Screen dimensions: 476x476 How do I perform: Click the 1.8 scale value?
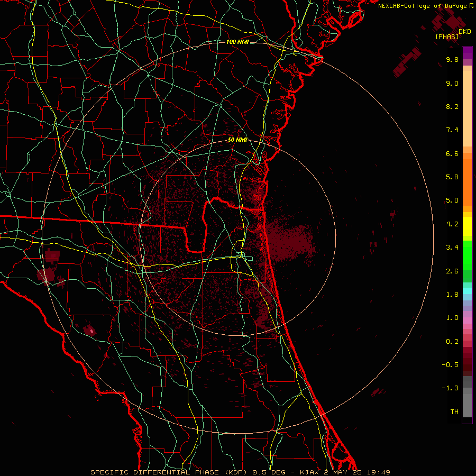coord(452,295)
